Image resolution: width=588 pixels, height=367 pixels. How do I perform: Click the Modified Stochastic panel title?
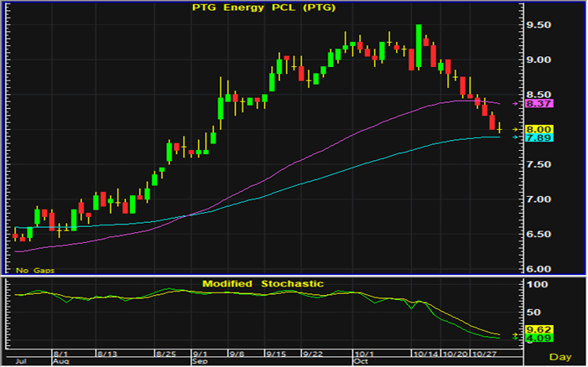pyautogui.click(x=263, y=284)
